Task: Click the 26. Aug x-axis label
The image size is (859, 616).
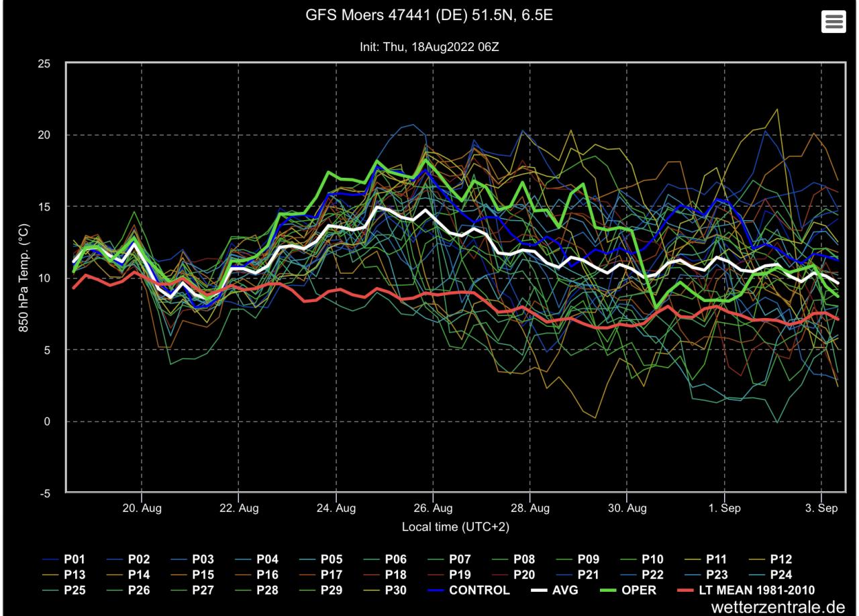Action: coord(433,509)
